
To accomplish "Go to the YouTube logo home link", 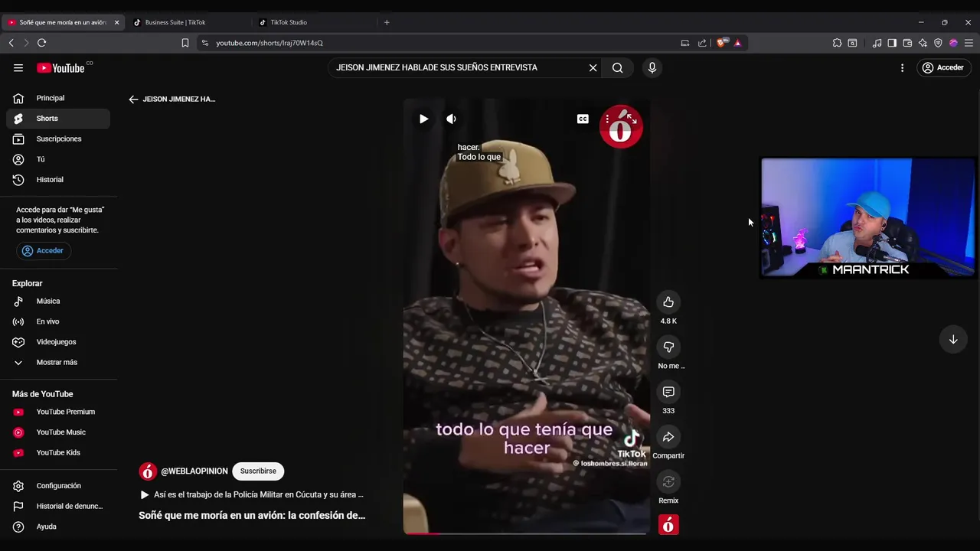I will tap(60, 68).
